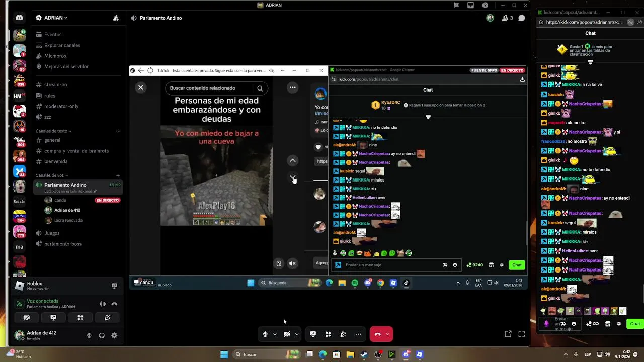Screen dimensions: 644x362
Task: Open activities icon in call controls bar
Action: click(328, 334)
